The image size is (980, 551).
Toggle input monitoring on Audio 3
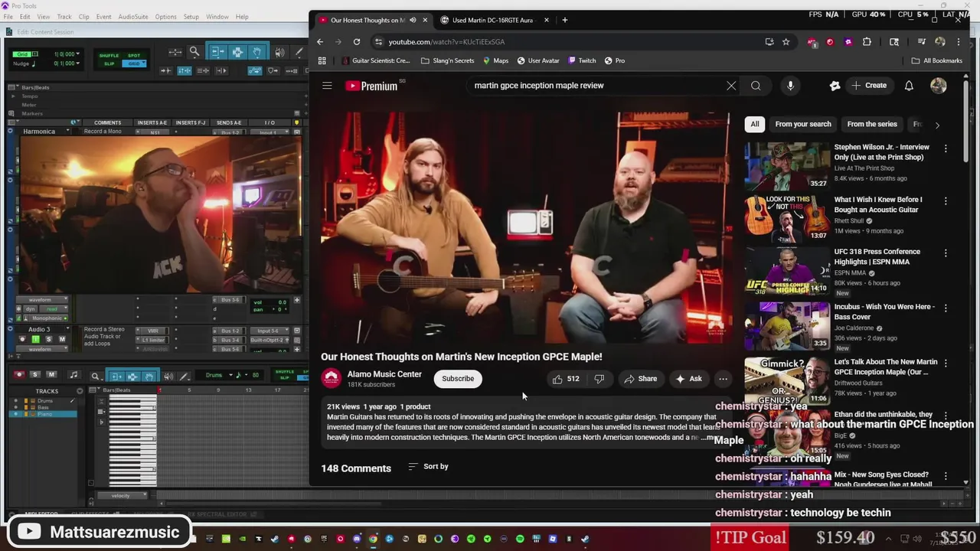point(35,339)
